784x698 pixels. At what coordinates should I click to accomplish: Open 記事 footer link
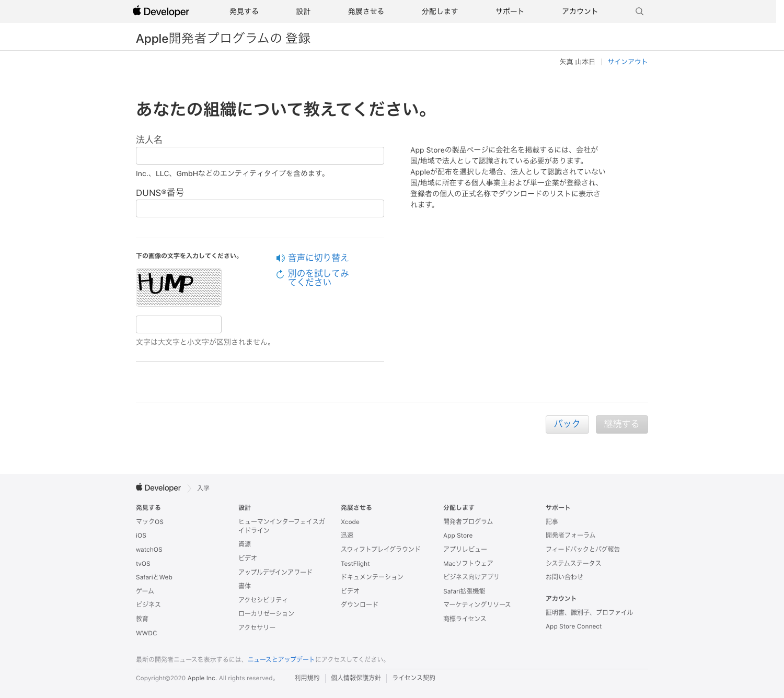(x=552, y=521)
